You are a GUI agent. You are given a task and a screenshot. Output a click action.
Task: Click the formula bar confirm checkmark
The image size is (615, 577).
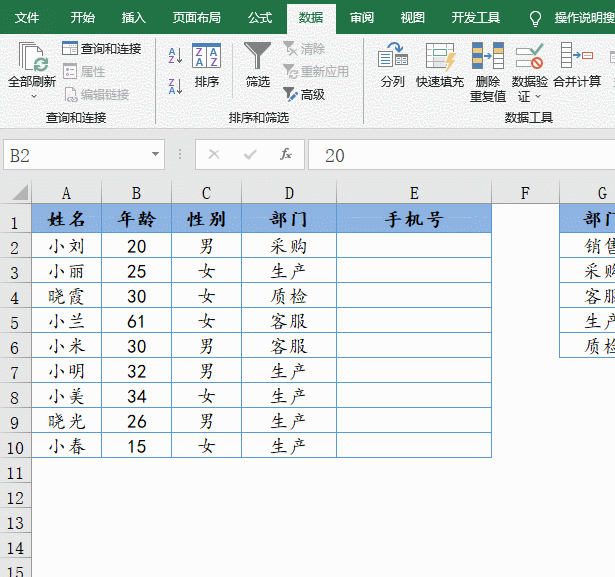tap(250, 154)
